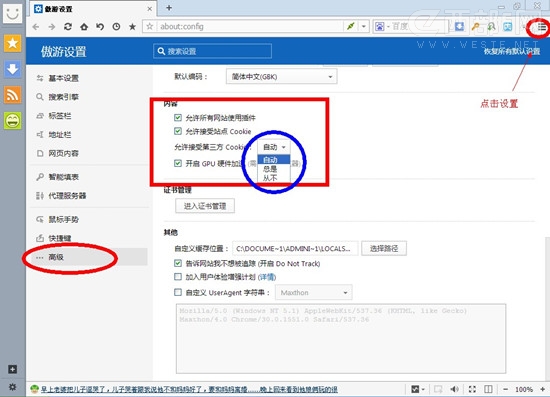Image resolution: width=550 pixels, height=397 pixels.
Task: Uncheck allow all sites to use plugins
Action: click(178, 117)
